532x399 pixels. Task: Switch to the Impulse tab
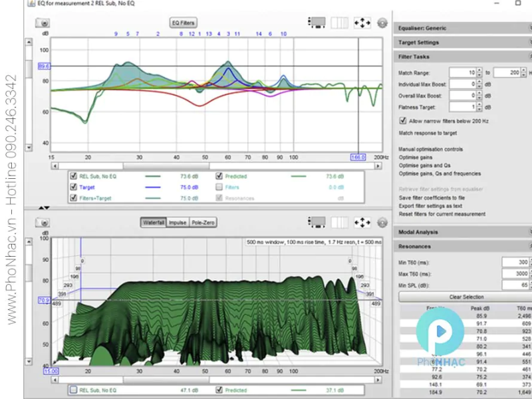tap(178, 223)
